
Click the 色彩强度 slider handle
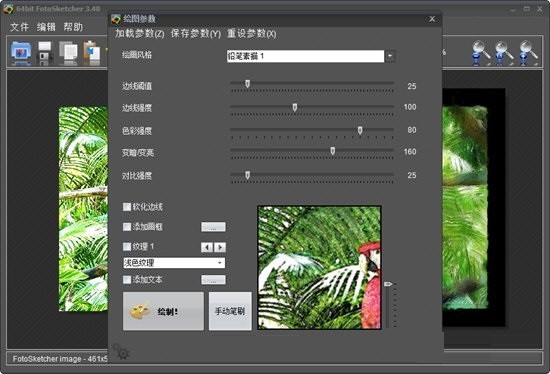coord(360,131)
